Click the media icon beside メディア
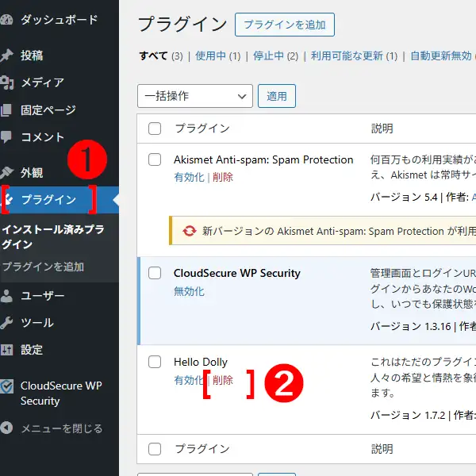Screen dimensions: 476x476 (6, 83)
